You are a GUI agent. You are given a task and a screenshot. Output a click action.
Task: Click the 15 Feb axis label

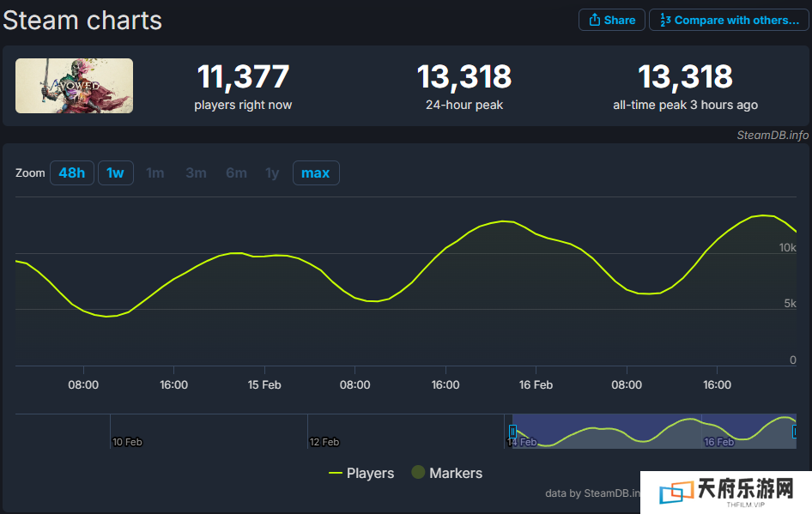[x=264, y=385]
